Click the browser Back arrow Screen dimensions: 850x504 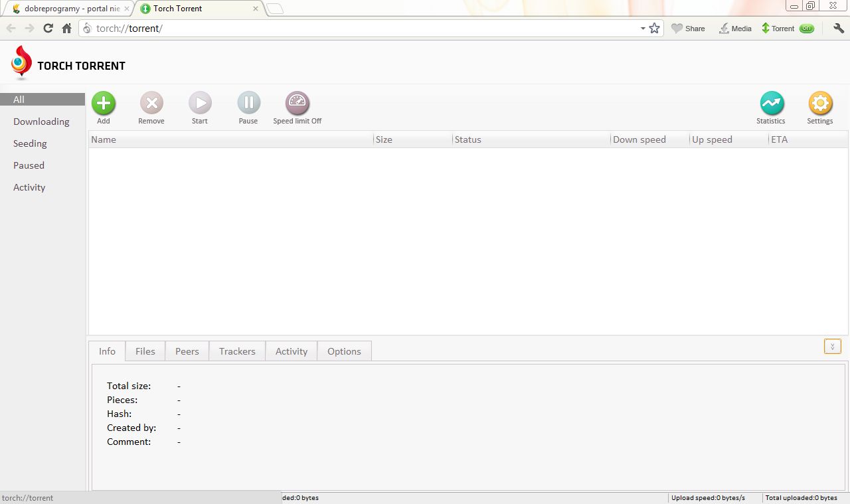pos(11,29)
